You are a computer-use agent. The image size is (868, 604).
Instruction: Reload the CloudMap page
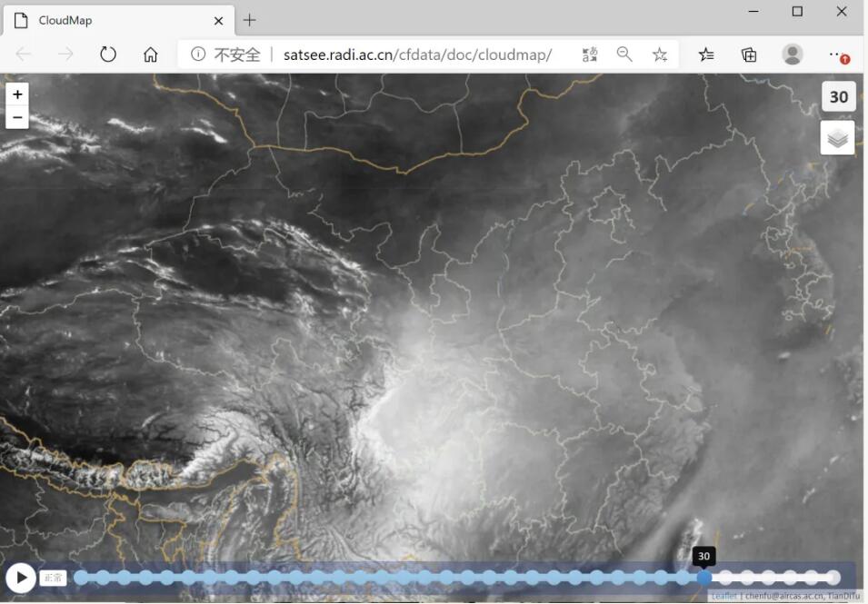[x=108, y=54]
